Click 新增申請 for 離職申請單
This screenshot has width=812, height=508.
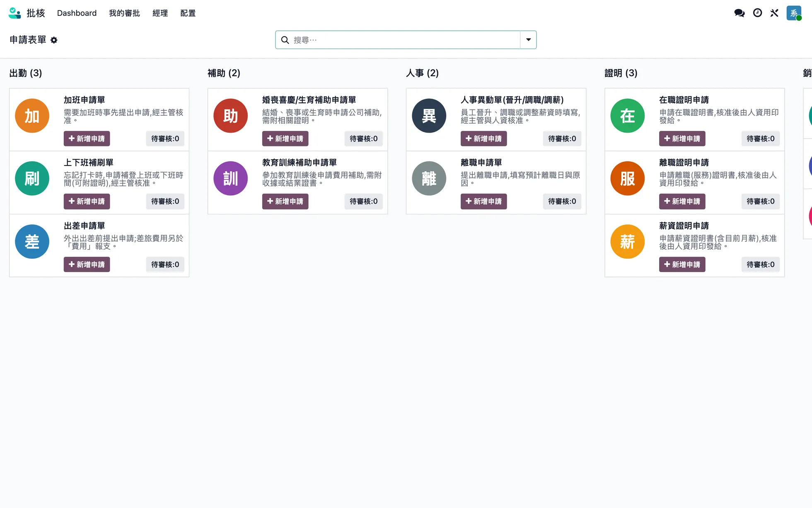(483, 201)
